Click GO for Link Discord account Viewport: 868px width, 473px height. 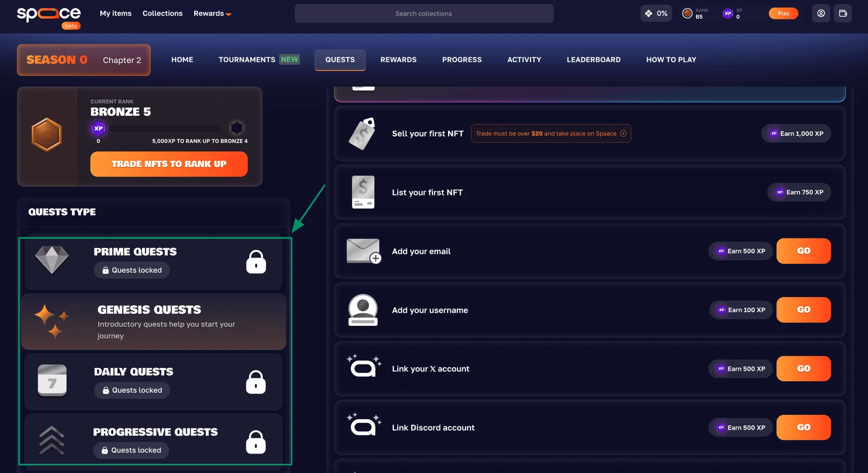[x=803, y=427]
